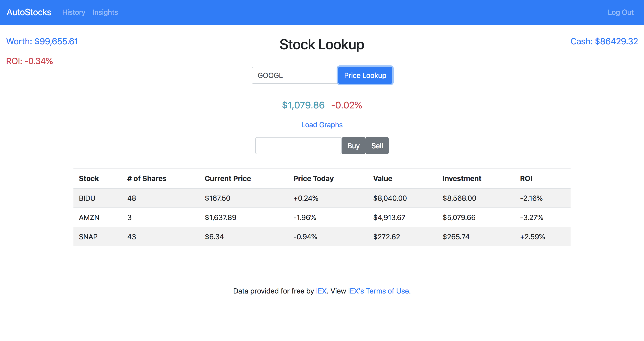This screenshot has width=644, height=341.
Task: Click the AutoStocks brand logo
Action: tap(29, 12)
